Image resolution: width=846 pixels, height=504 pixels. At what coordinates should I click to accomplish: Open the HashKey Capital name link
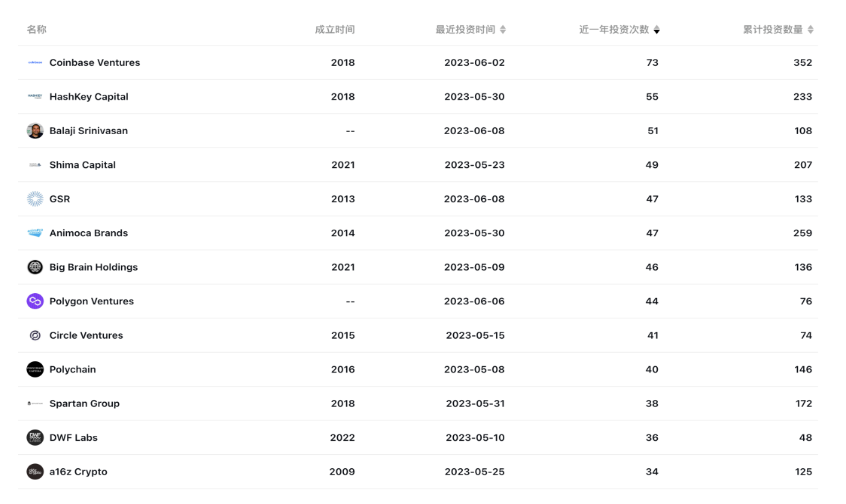89,97
